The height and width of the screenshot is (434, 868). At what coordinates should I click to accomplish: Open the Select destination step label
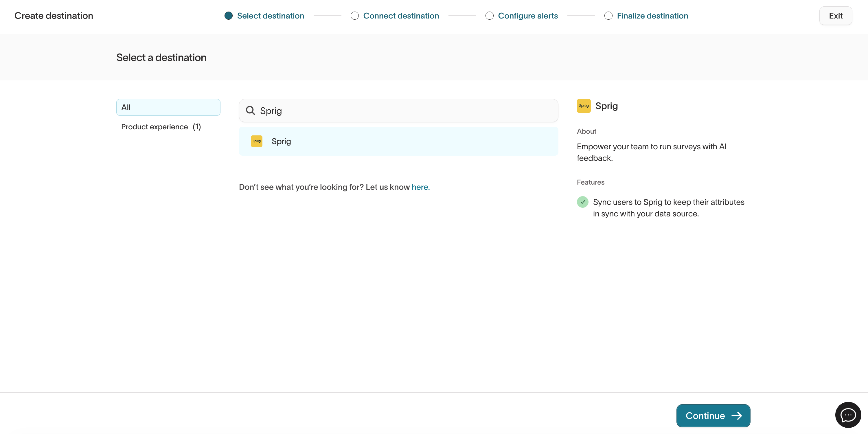click(x=271, y=16)
